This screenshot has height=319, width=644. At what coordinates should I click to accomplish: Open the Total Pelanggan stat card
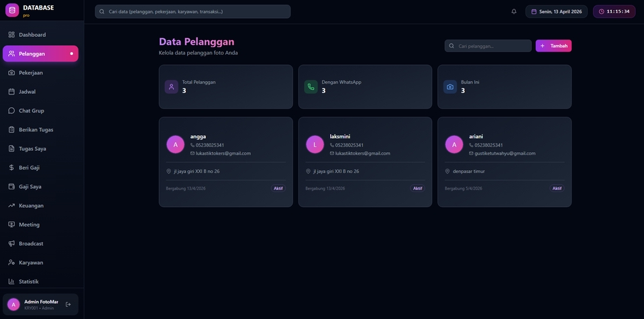pyautogui.click(x=226, y=86)
